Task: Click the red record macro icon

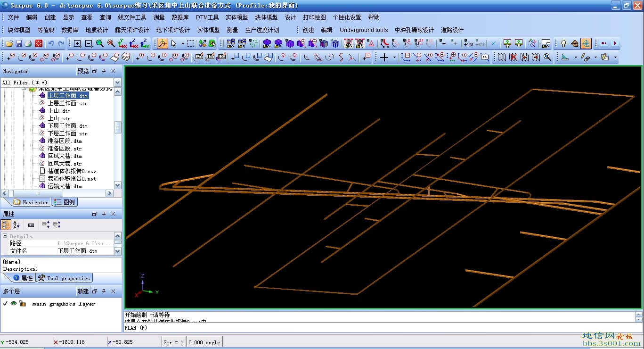Action: pyautogui.click(x=603, y=43)
